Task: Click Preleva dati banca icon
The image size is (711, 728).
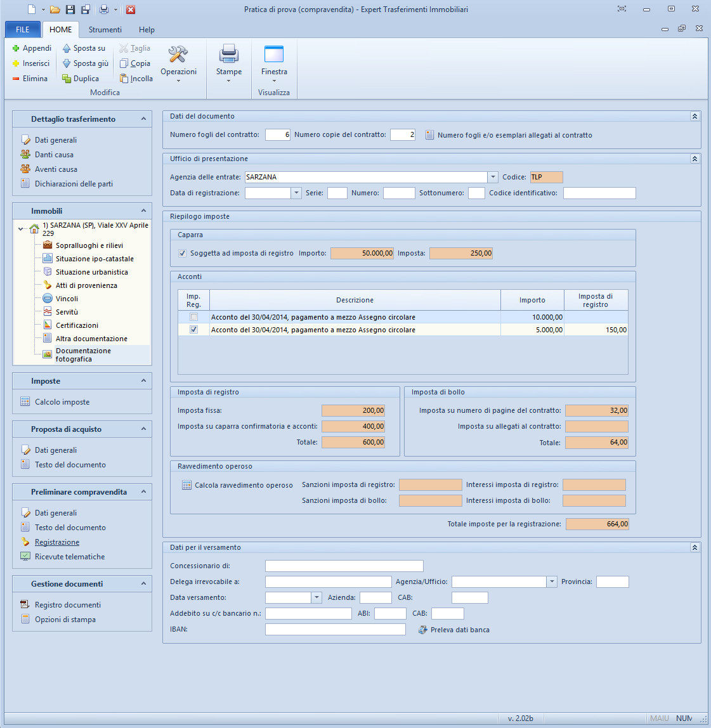Action: point(423,630)
